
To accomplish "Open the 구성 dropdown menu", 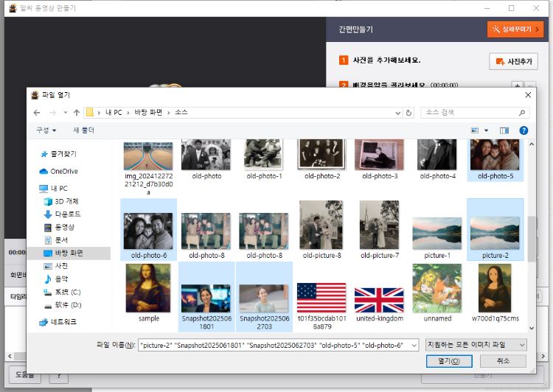I will click(46, 130).
